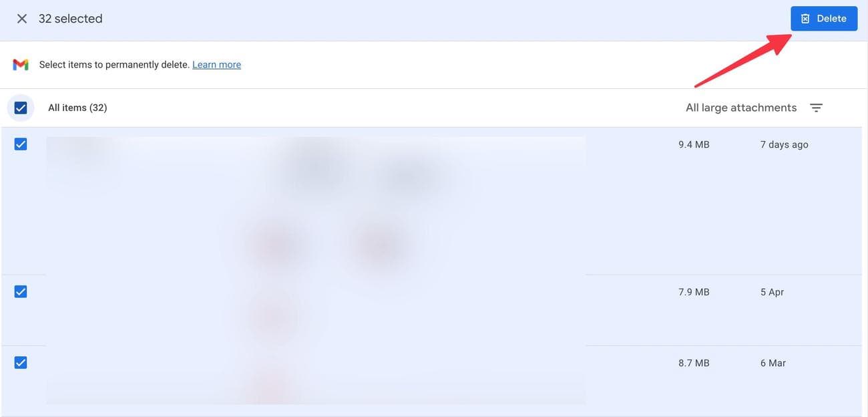
Task: Click the All items (32) label
Action: click(x=77, y=108)
